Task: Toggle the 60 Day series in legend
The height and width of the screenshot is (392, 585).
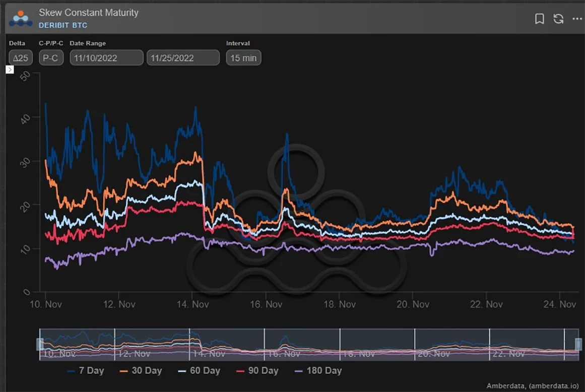Action: [199, 371]
